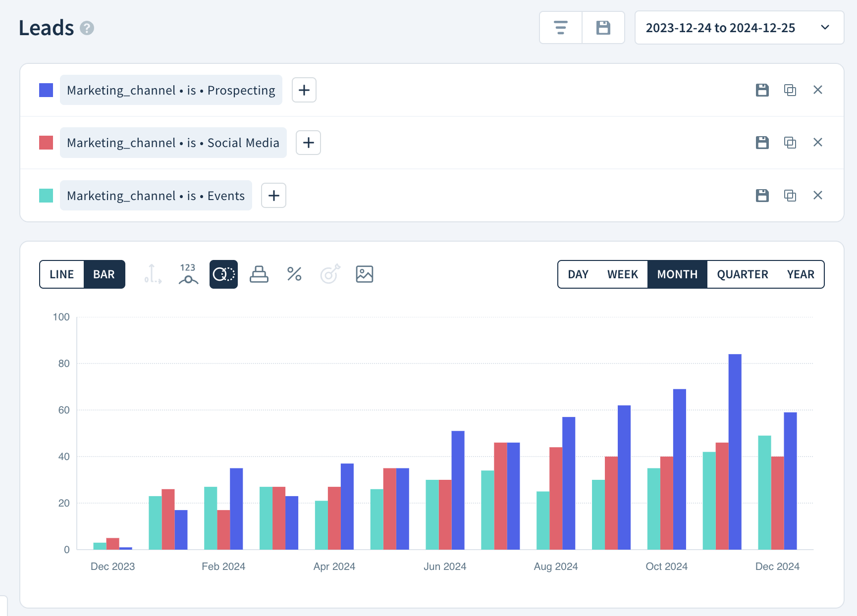The height and width of the screenshot is (616, 857).
Task: Enable stacked bars via the stack icon
Action: click(x=259, y=274)
